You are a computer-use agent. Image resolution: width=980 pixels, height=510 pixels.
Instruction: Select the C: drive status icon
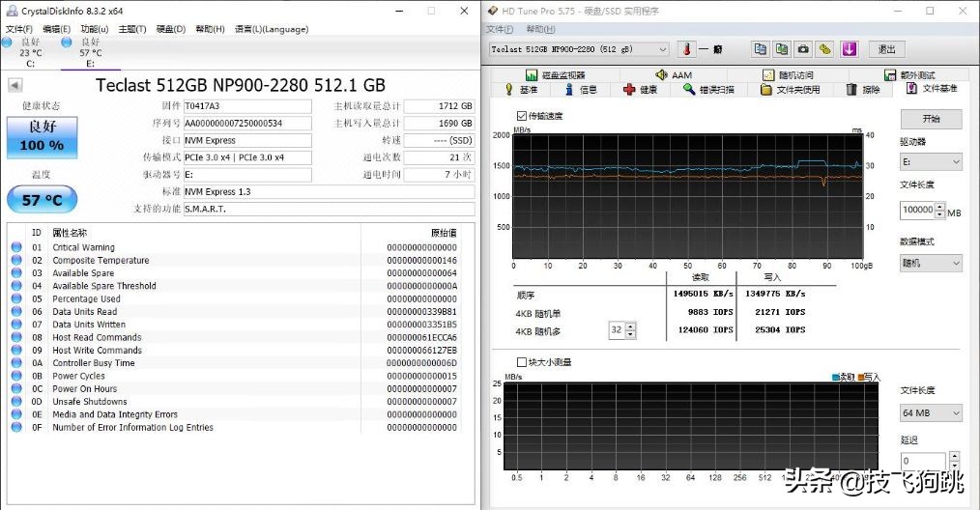[8, 43]
